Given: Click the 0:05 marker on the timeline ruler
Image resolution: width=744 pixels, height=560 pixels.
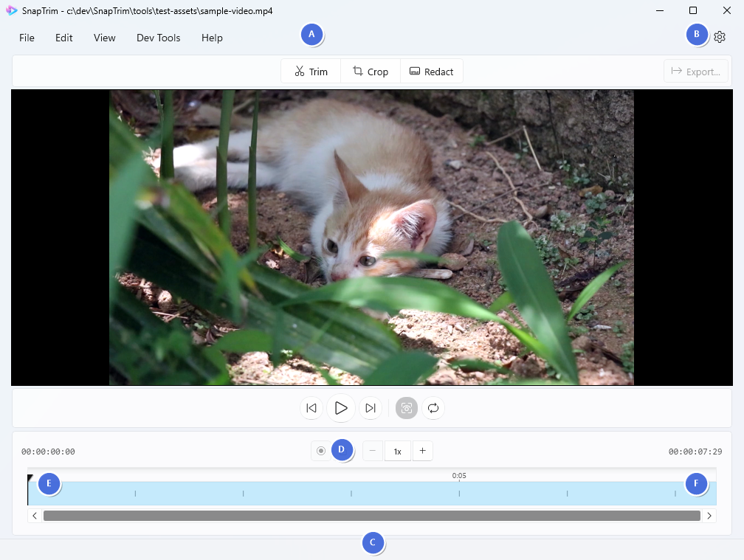Looking at the screenshot, I should pyautogui.click(x=459, y=476).
